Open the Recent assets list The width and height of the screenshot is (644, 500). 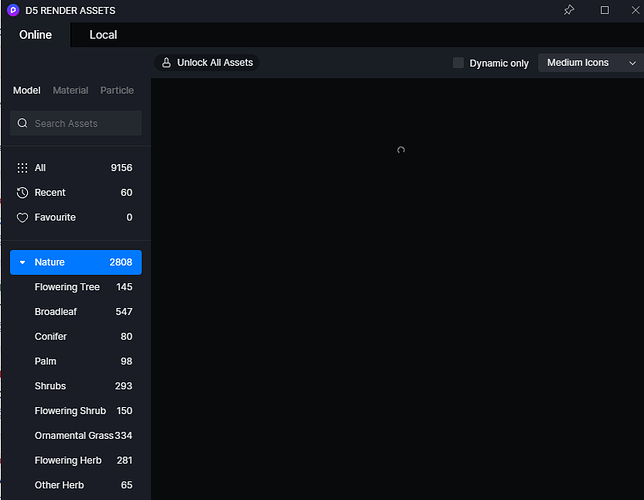point(76,193)
